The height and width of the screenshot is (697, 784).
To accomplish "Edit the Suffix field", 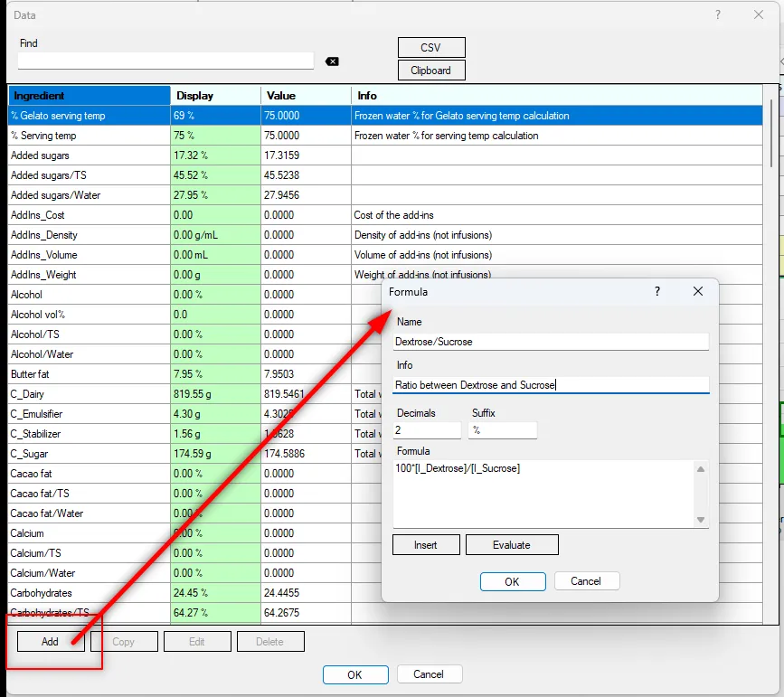I will point(503,430).
